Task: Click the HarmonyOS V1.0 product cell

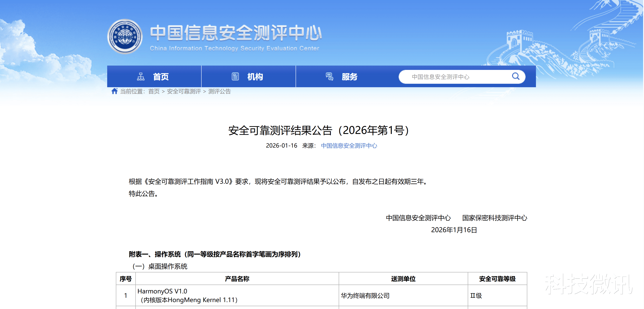Action: click(x=237, y=296)
